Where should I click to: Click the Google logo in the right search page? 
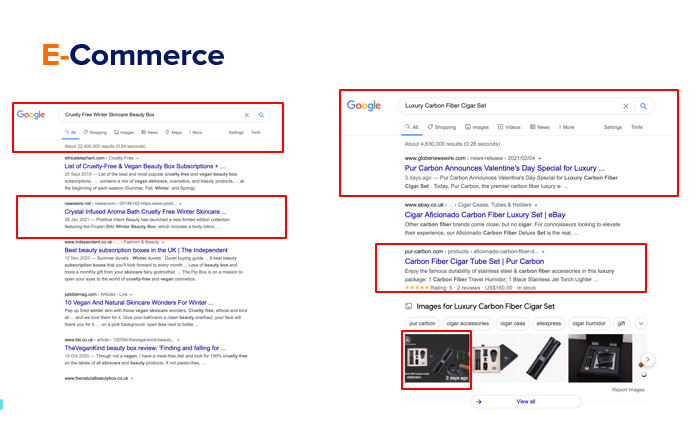pos(364,106)
